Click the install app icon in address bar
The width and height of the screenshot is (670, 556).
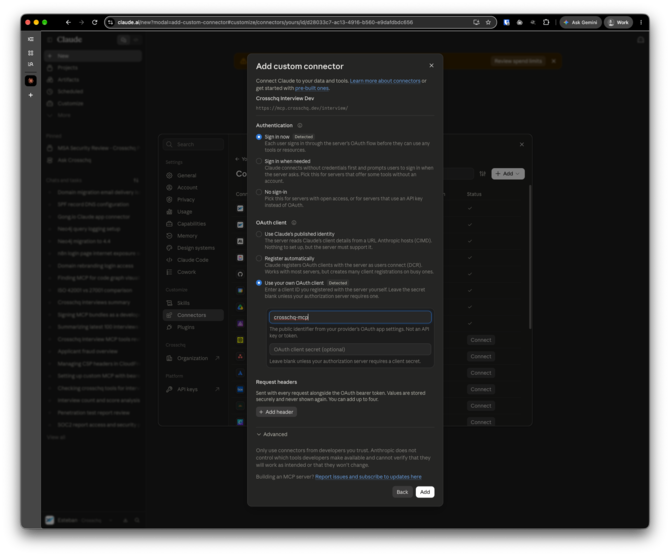476,22
